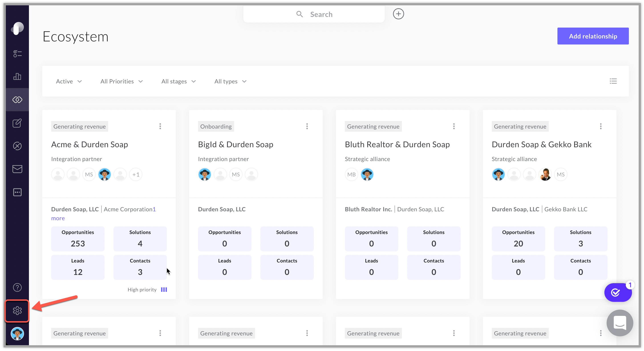Open the settings gear icon

(x=17, y=311)
